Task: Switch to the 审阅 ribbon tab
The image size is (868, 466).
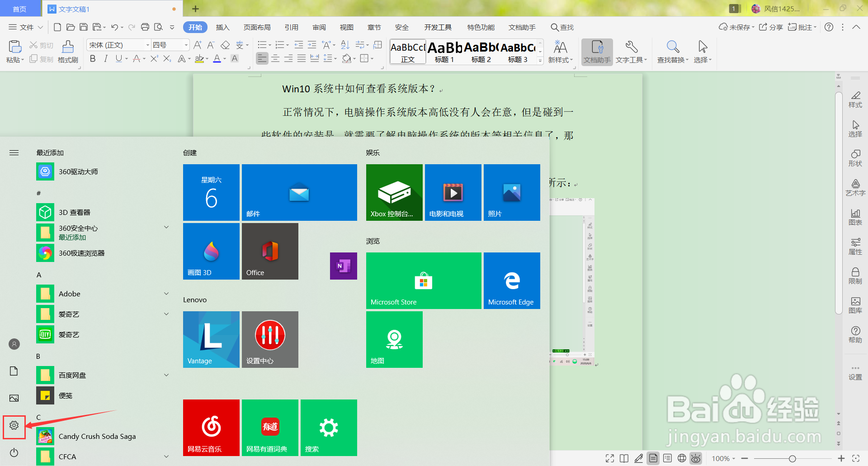Action: pyautogui.click(x=319, y=27)
